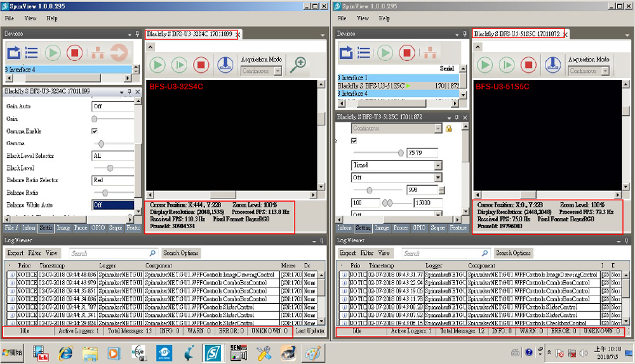Click Export in right Log Viewer

[x=347, y=253]
